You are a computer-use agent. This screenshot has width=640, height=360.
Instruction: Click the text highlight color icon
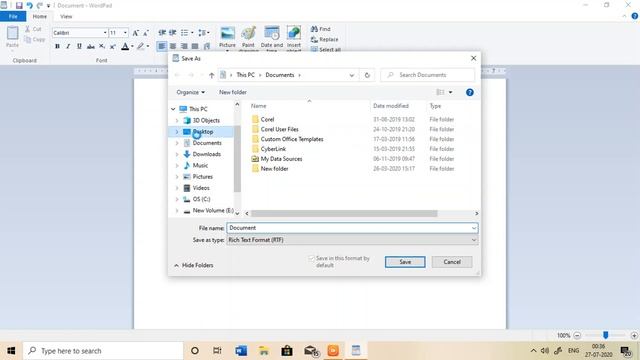tap(140, 46)
